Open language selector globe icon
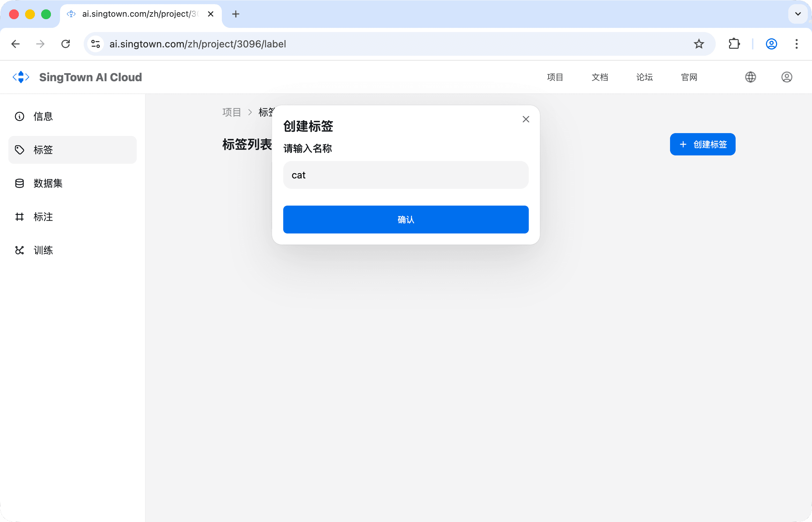The height and width of the screenshot is (522, 812). pos(750,77)
